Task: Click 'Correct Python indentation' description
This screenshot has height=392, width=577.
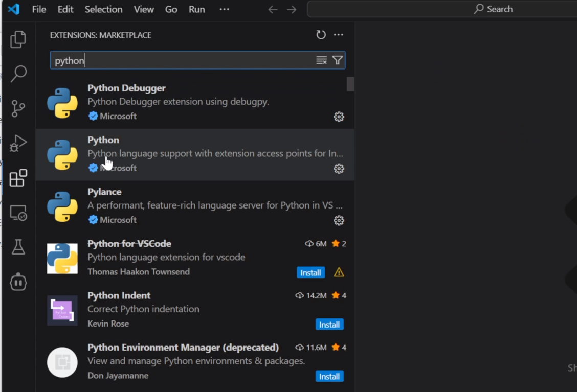Action: pos(144,309)
